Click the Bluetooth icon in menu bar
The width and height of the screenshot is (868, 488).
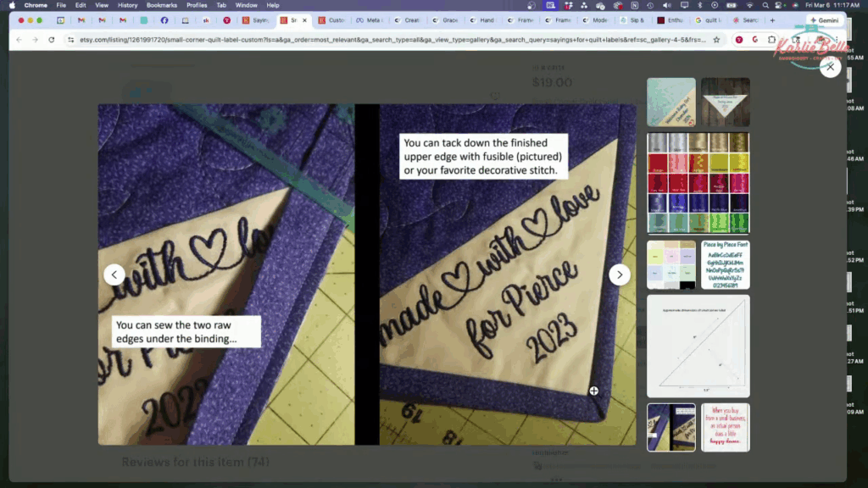tap(699, 5)
